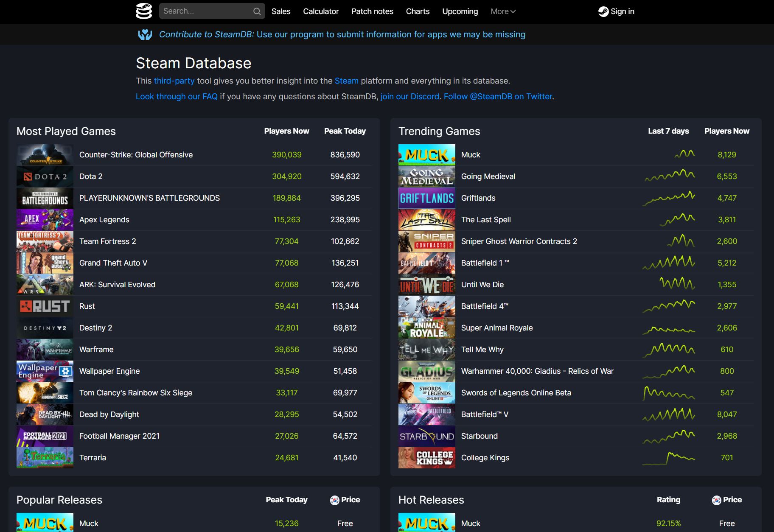Open the Griftlands thumbnail
This screenshot has height=532, width=774.
click(x=427, y=198)
